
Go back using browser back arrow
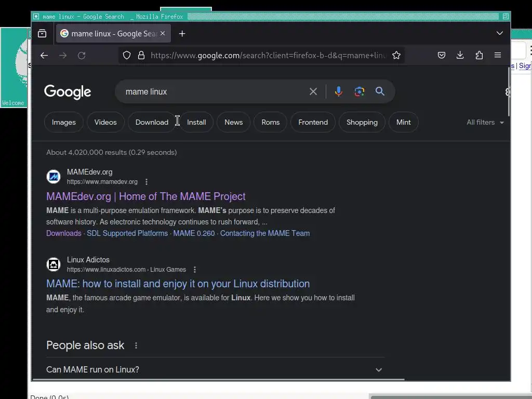(x=44, y=55)
